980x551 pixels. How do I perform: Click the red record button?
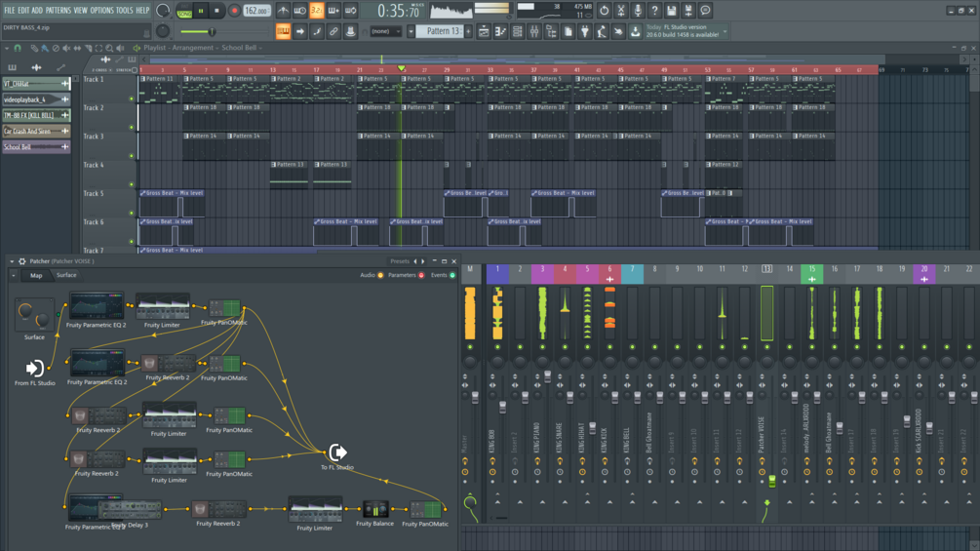tap(234, 11)
